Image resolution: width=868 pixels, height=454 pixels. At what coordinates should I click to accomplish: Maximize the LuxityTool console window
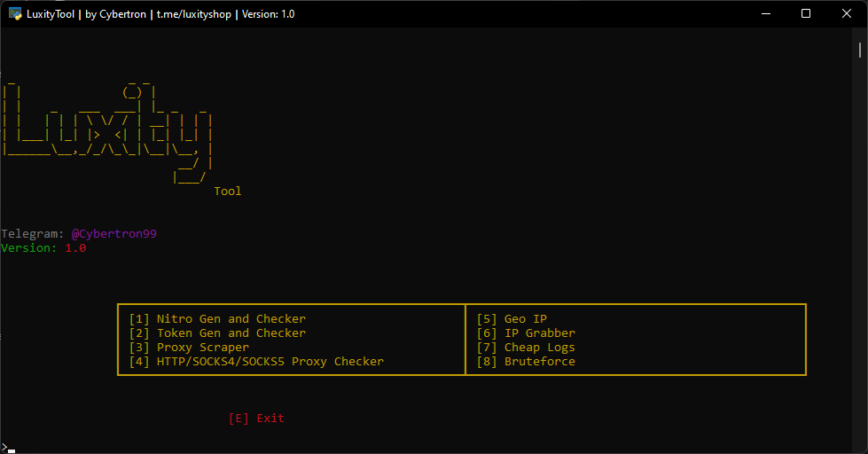click(805, 14)
